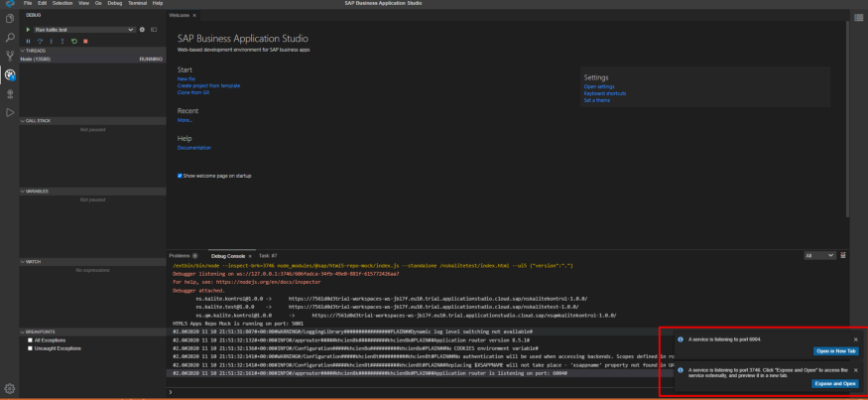Click the Step Into debug icon
Image resolution: width=868 pixels, height=400 pixels.
coord(51,41)
